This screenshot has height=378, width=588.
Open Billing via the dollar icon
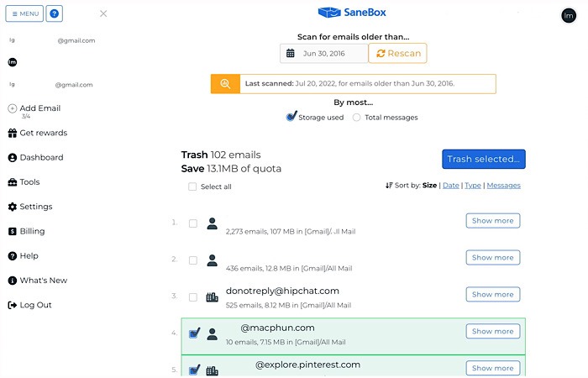pyautogui.click(x=13, y=231)
